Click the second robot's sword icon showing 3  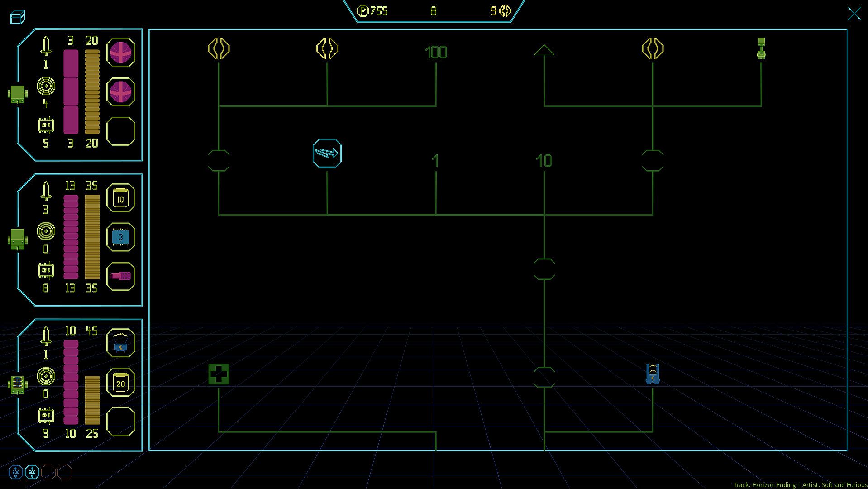point(46,191)
